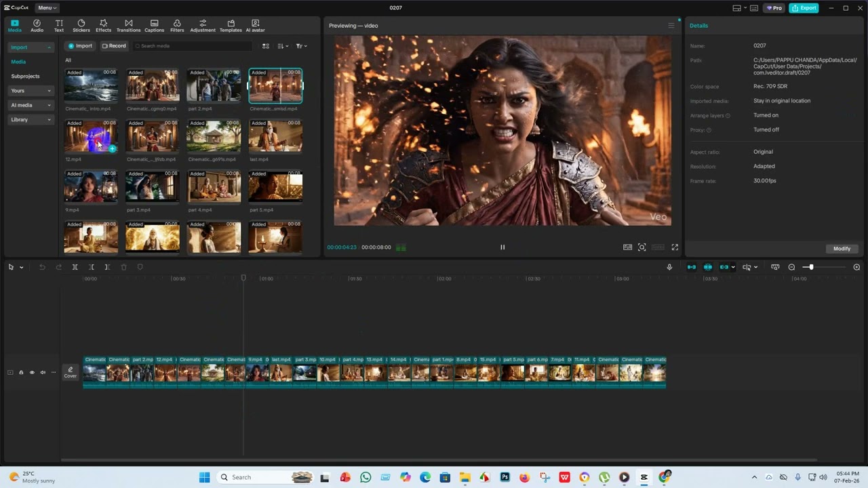
Task: Add 12.mp4 to timeline with plus icon
Action: click(x=112, y=148)
